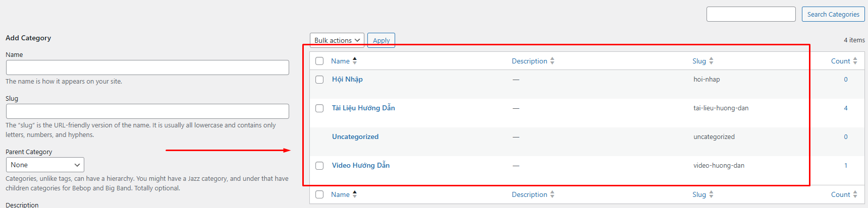This screenshot has width=868, height=208.
Task: Select the Tài Liệu Hướng Dẫn checkbox
Action: point(319,108)
